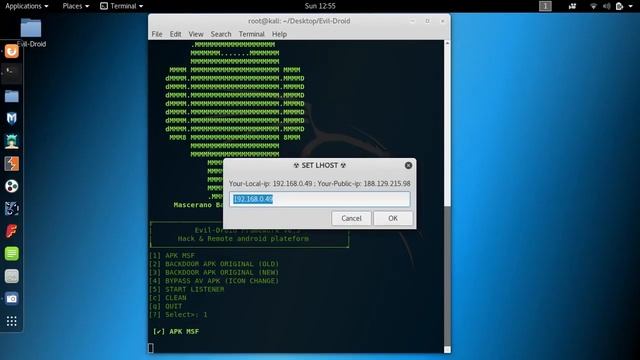Click the workspace 1 indicator in top bar
This screenshot has width=640, height=360.
[x=545, y=6]
